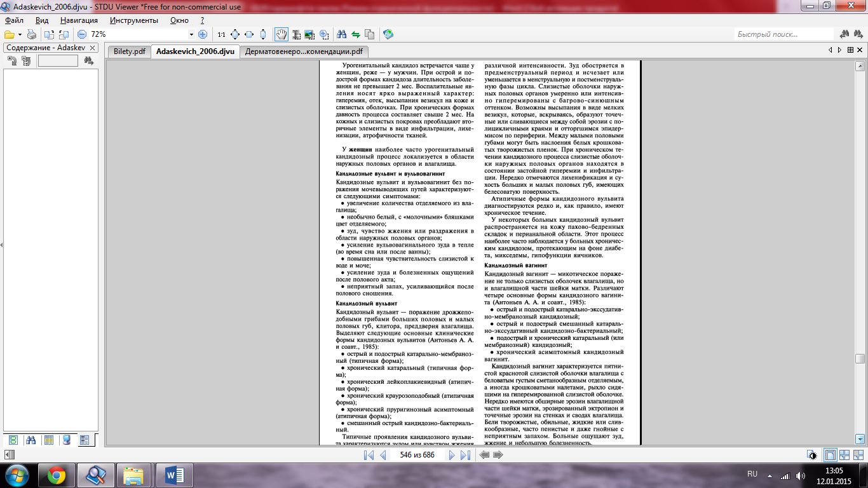Switch to Дерматовенеро...комендации.pdf tab

(304, 51)
